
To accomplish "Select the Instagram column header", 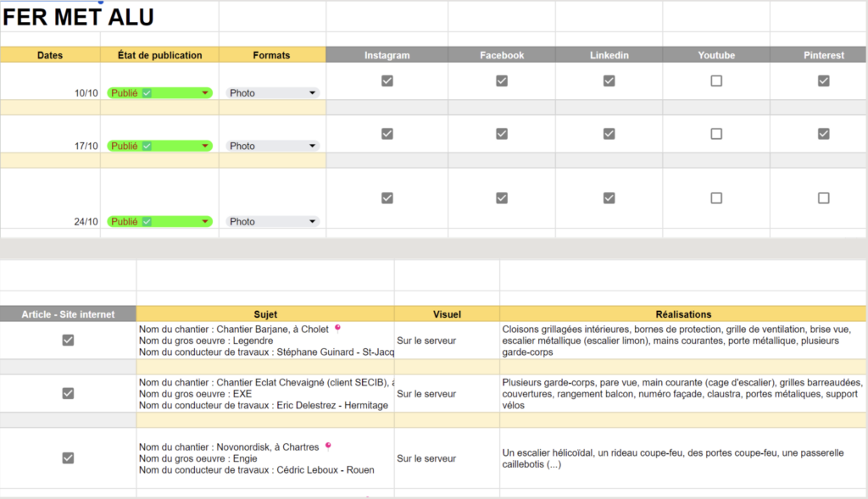I will pos(387,55).
